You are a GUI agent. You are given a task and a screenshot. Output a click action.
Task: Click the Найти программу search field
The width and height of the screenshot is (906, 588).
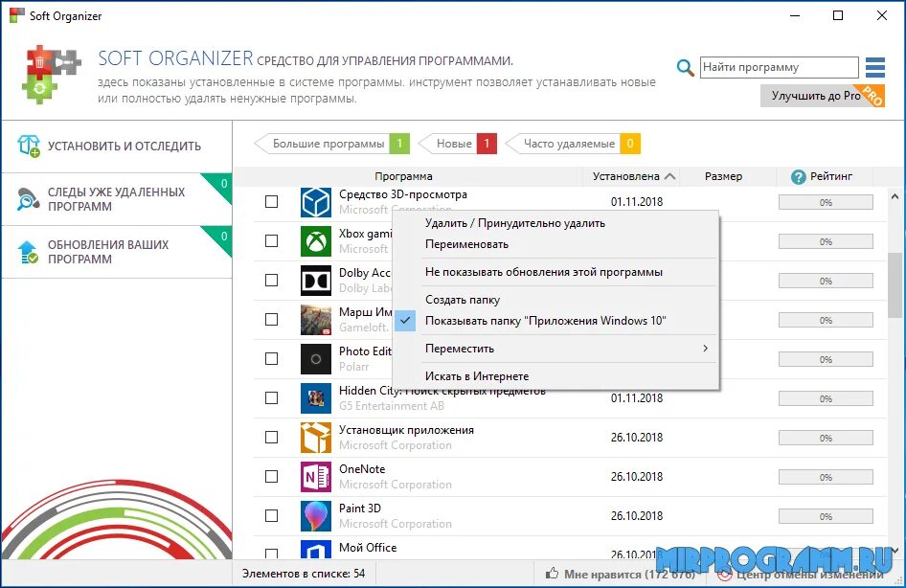tap(779, 67)
